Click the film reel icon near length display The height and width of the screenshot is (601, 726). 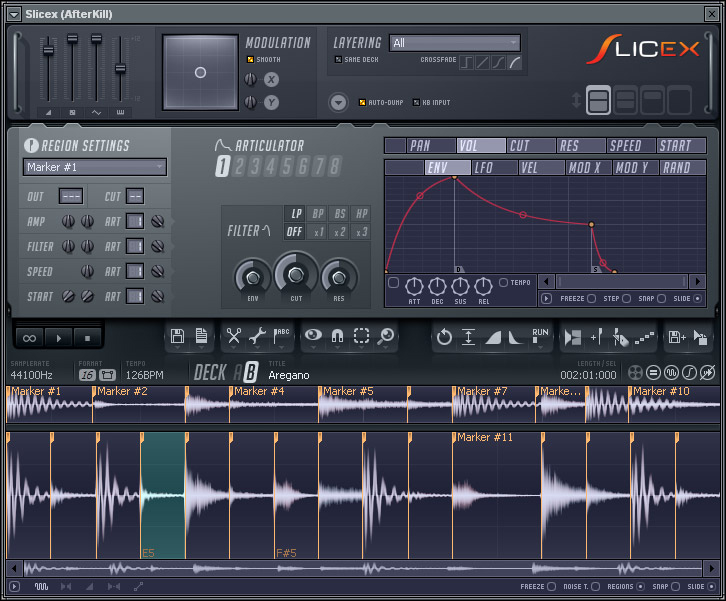636,373
